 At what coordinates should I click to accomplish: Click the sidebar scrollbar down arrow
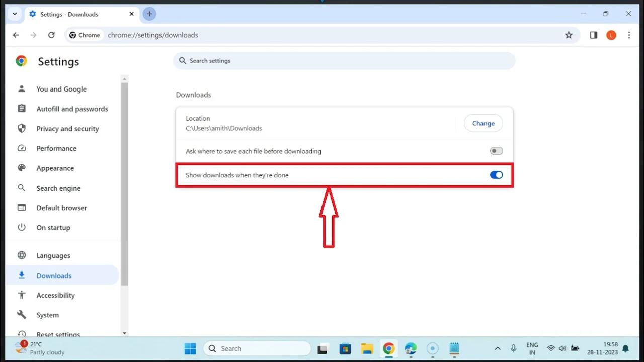pyautogui.click(x=124, y=333)
